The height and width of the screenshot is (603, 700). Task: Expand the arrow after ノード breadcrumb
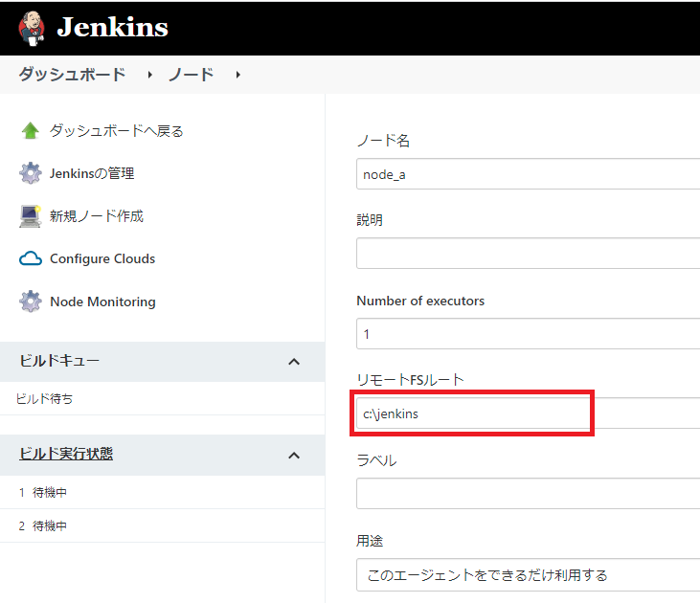pyautogui.click(x=238, y=75)
